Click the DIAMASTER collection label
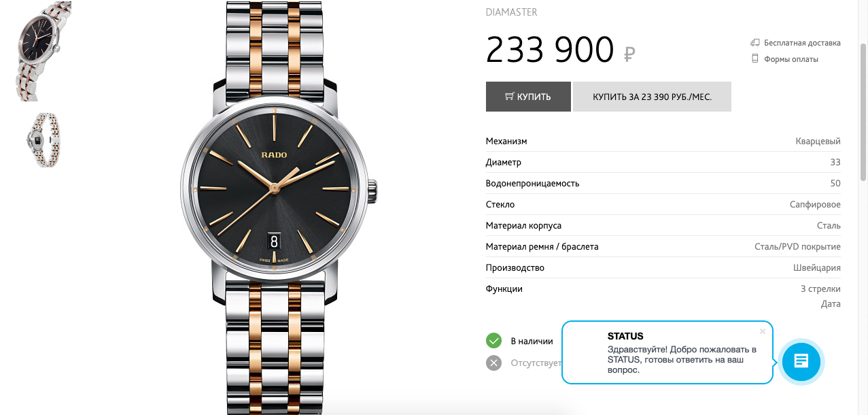The width and height of the screenshot is (868, 415). [x=512, y=12]
